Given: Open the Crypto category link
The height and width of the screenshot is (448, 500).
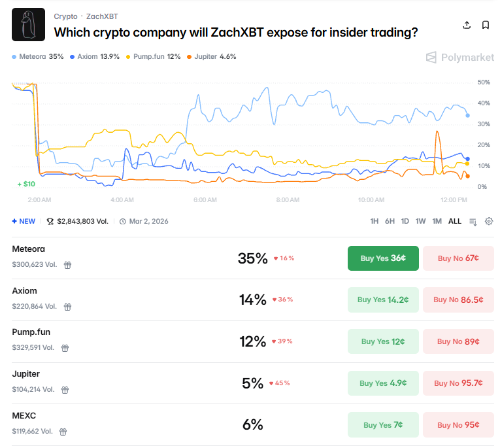Looking at the screenshot, I should [65, 16].
